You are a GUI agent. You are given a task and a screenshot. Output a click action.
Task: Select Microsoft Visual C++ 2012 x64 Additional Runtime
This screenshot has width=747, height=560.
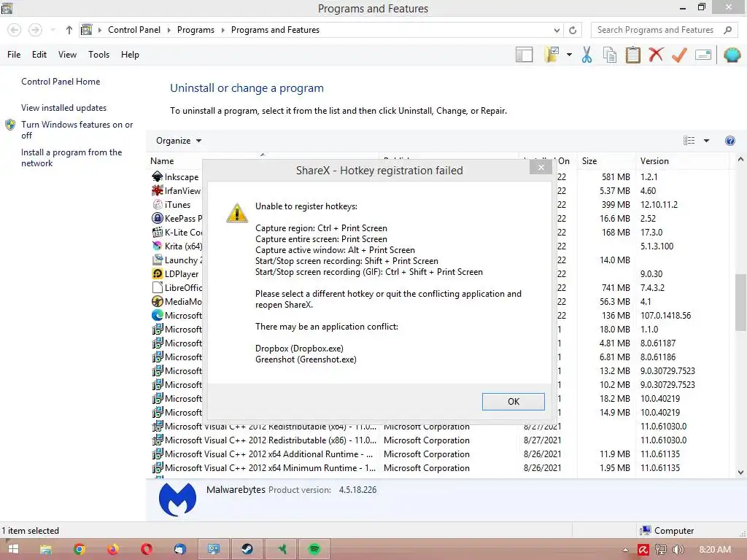[x=438, y=454]
